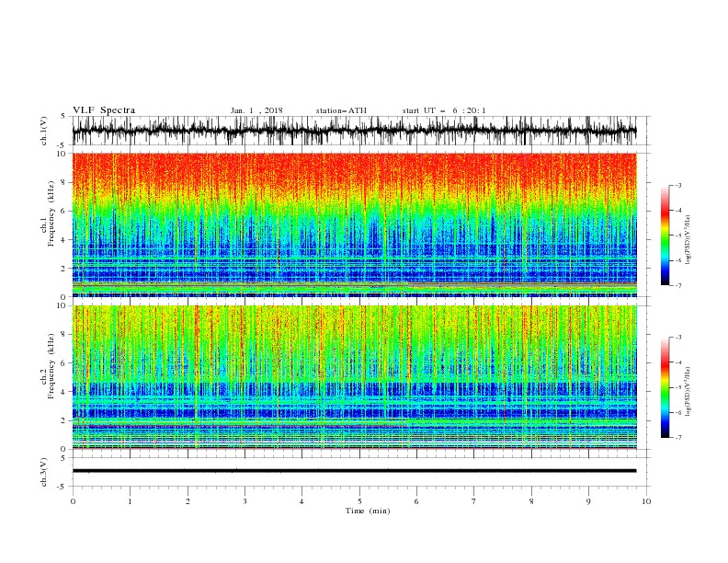Click the "-7" tick on ch.2 color bar
The width and height of the screenshot is (728, 563).
677,438
